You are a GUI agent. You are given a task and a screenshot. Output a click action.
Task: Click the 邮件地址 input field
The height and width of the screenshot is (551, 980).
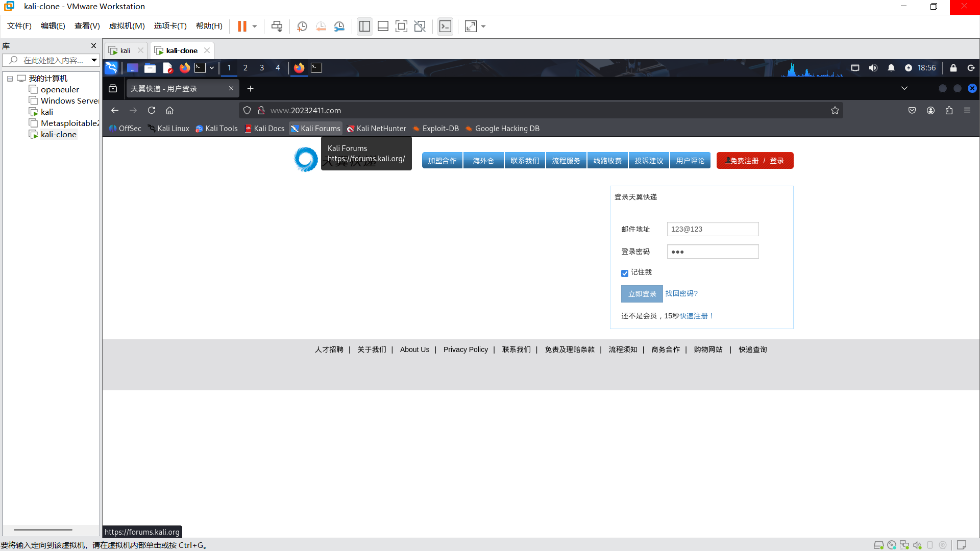[x=713, y=229]
